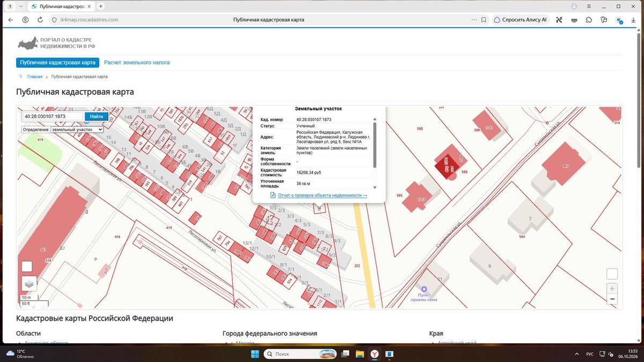Open the browser profile avatar icon

(574, 6)
